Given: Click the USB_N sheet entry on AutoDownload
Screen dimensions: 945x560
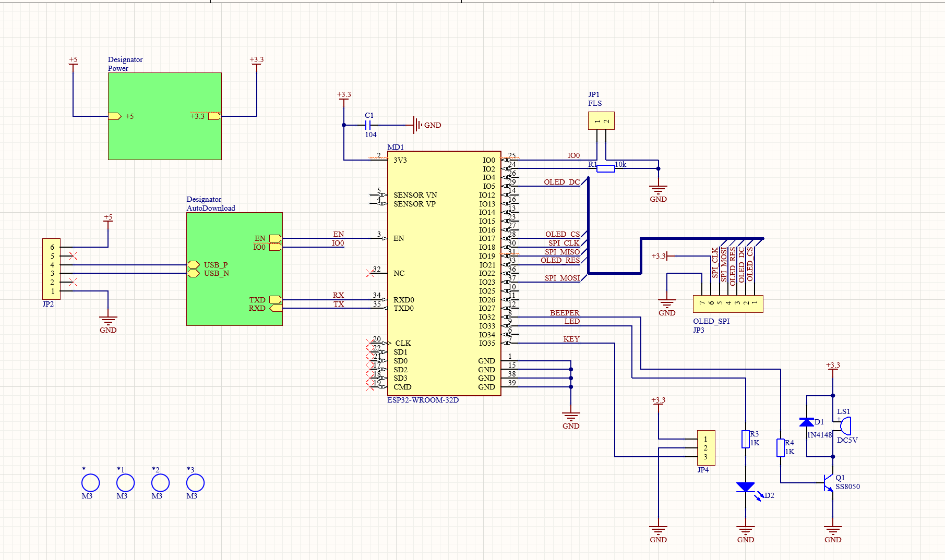Looking at the screenshot, I should [194, 273].
